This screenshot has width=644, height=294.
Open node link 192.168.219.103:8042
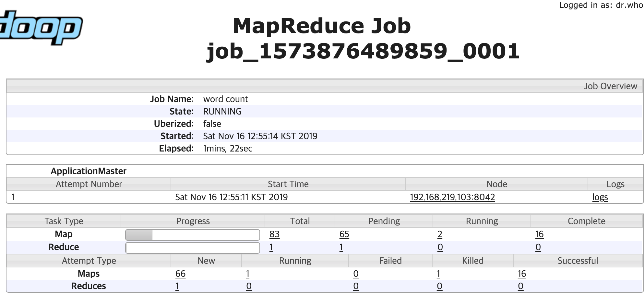point(452,197)
